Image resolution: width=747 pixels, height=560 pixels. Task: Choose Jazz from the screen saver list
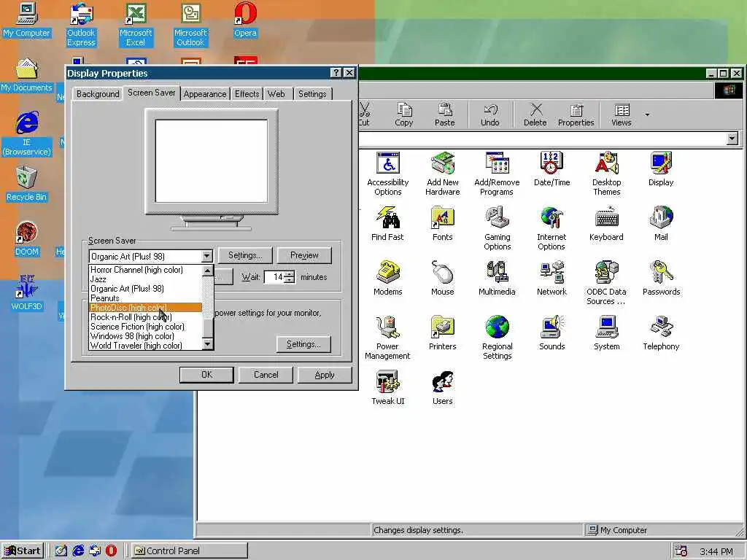(x=145, y=279)
